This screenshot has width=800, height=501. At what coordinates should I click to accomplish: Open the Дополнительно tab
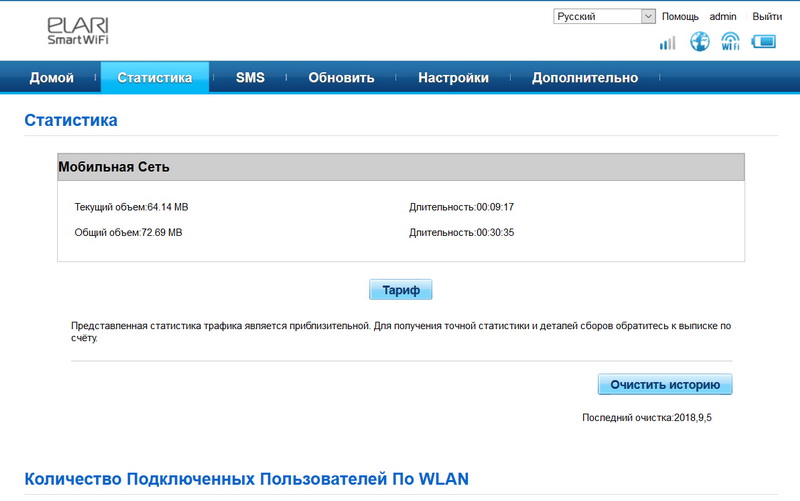(x=584, y=78)
